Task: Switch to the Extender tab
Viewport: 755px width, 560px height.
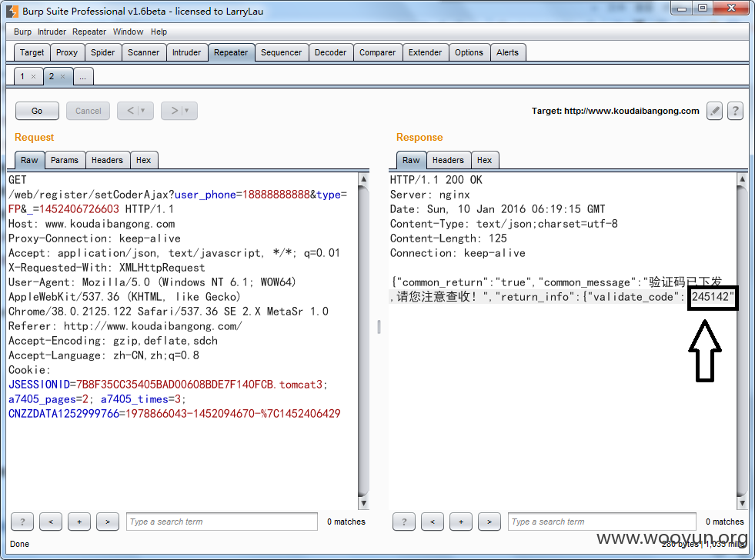Action: point(425,52)
